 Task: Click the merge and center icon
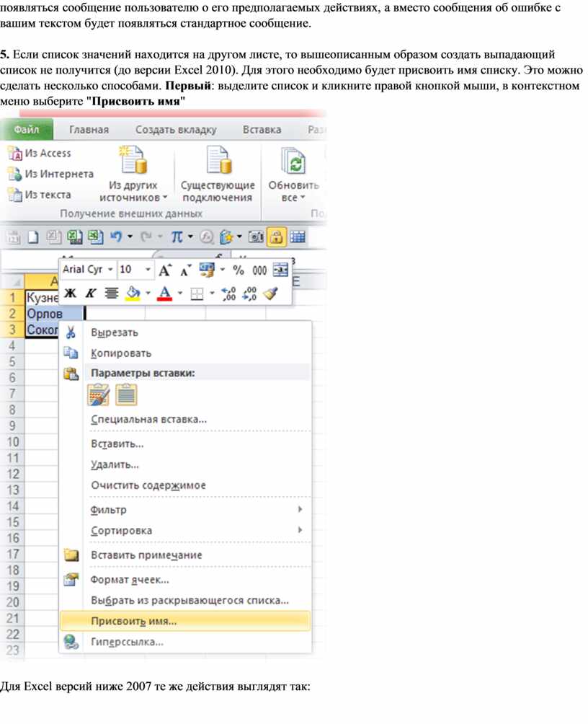(280, 270)
